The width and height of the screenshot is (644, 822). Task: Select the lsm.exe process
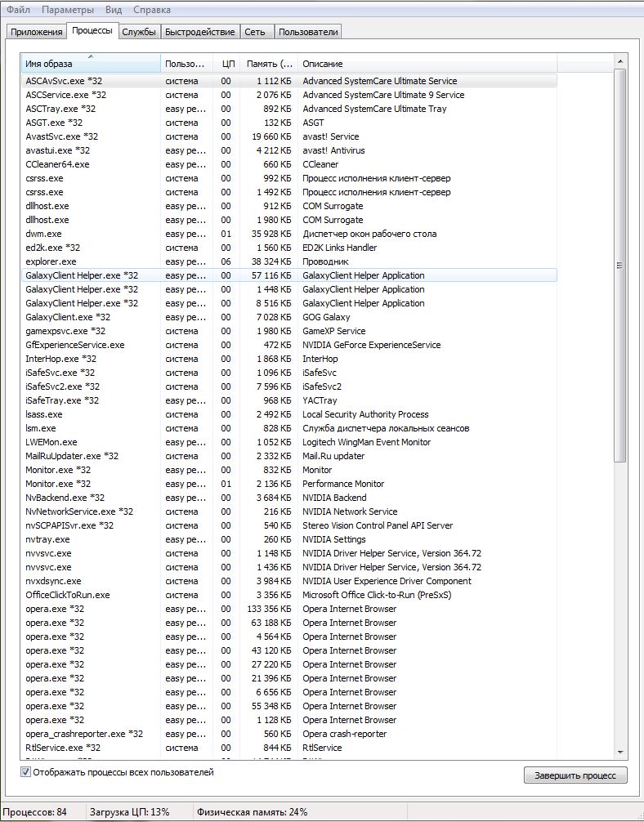coord(289,428)
